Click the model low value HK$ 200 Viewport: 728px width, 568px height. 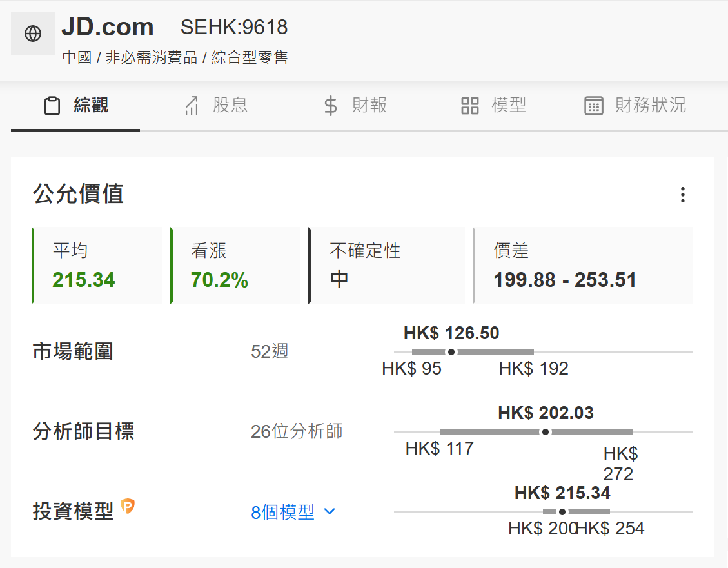542,528
